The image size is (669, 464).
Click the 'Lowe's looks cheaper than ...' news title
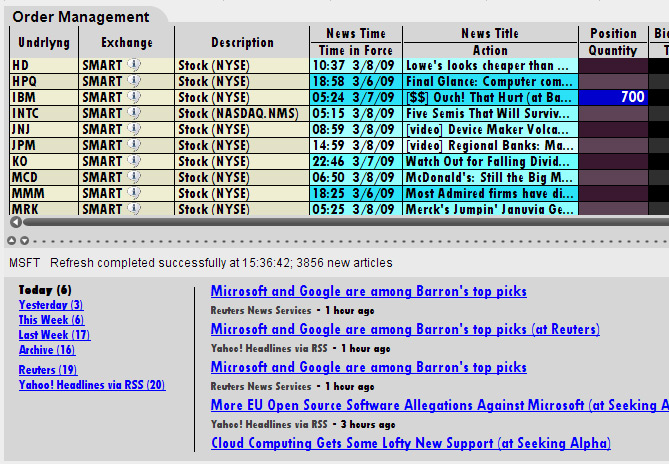[x=490, y=65]
